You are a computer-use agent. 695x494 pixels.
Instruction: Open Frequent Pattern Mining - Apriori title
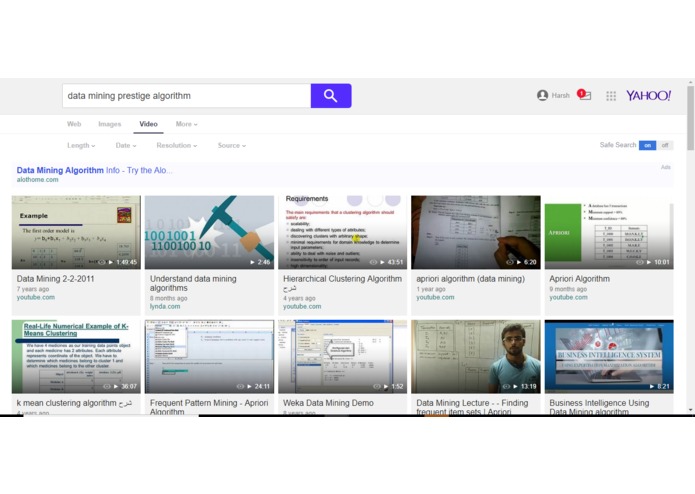point(209,407)
